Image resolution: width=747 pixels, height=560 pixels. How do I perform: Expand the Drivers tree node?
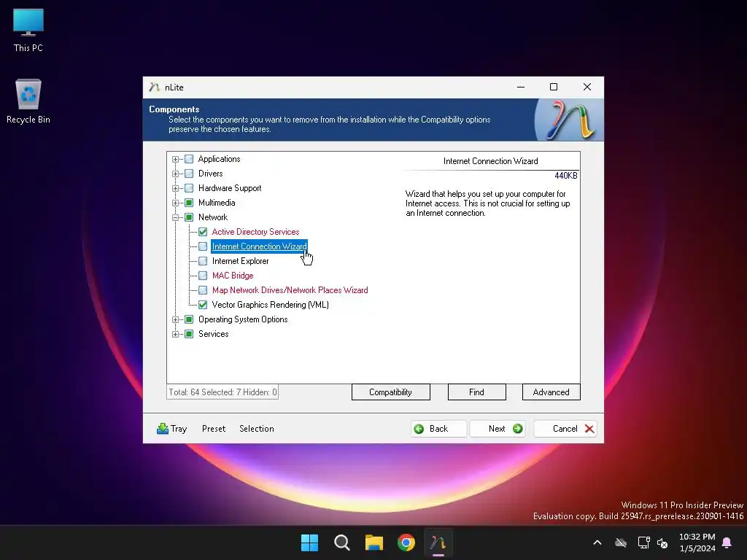(x=175, y=174)
